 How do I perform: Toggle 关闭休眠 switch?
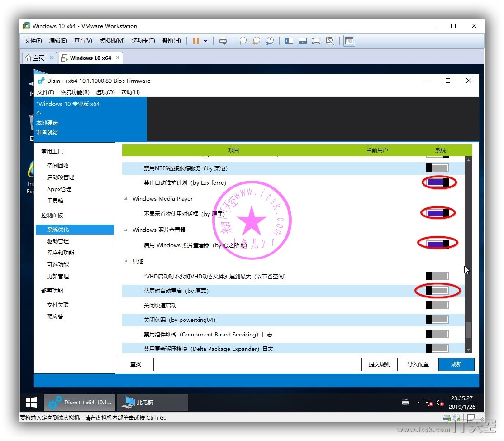(x=437, y=319)
